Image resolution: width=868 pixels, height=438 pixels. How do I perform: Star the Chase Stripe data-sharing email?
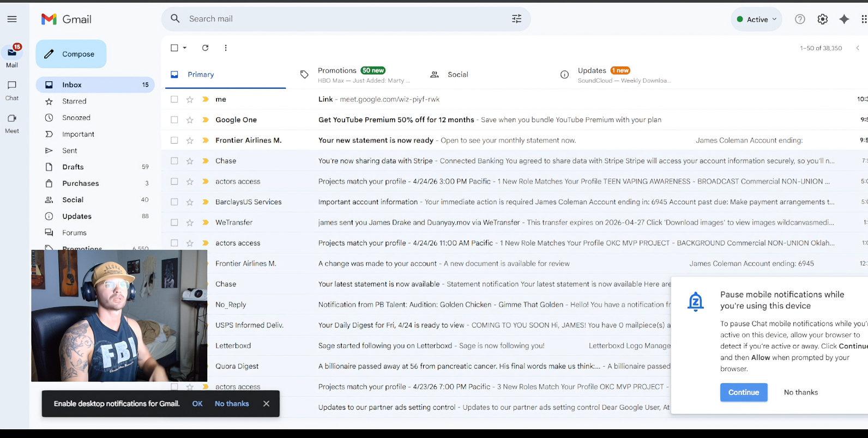point(190,161)
